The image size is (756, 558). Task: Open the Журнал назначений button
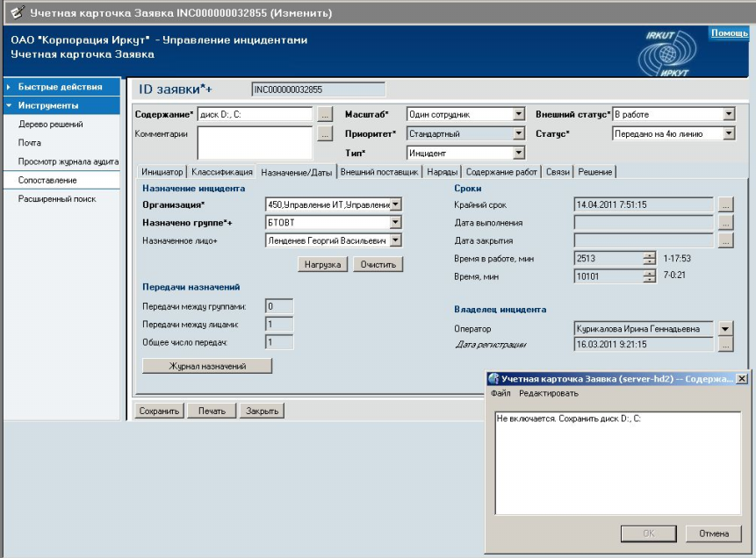point(207,366)
